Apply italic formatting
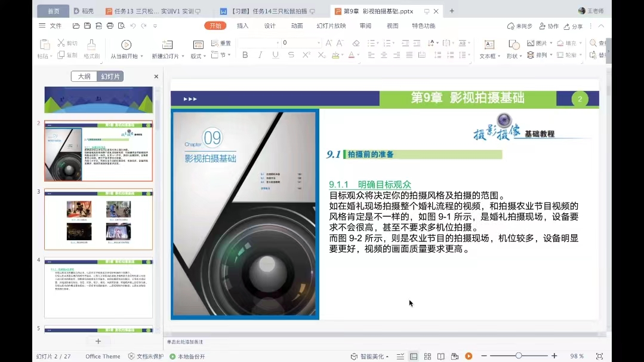This screenshot has width=644, height=362. [x=260, y=55]
